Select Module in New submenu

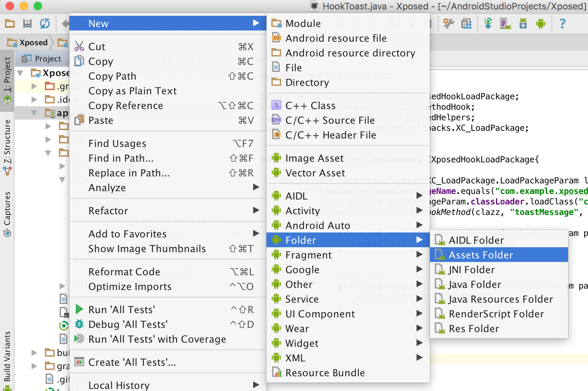pyautogui.click(x=348, y=23)
